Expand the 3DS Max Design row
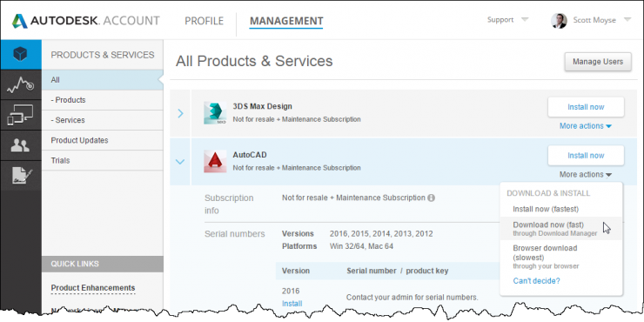This screenshot has height=322, width=644. pyautogui.click(x=180, y=113)
